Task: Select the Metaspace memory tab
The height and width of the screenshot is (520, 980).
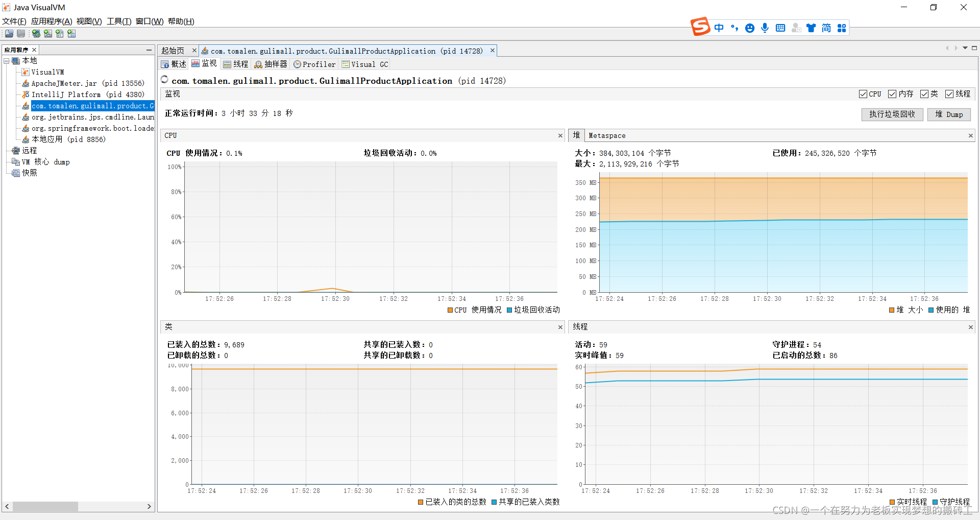Action: tap(607, 135)
